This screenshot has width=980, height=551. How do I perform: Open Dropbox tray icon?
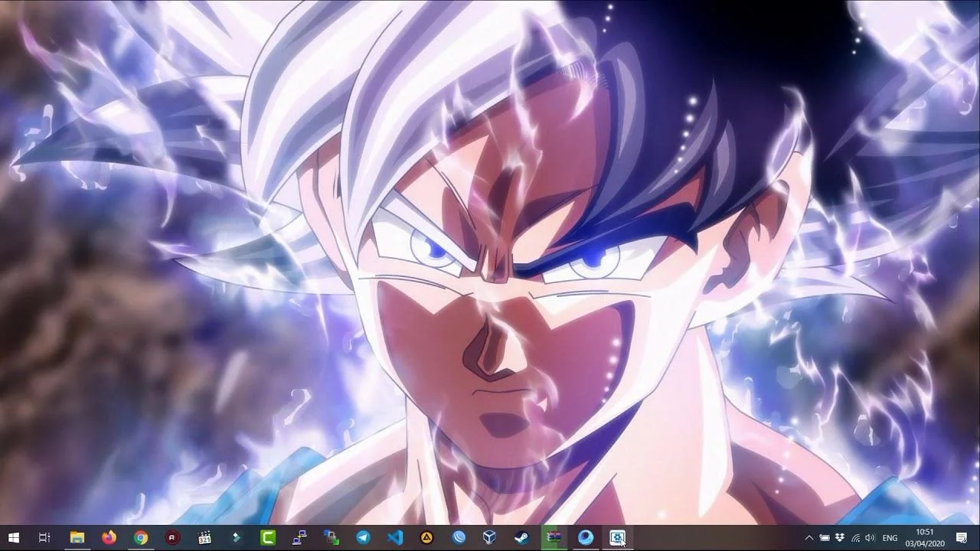pyautogui.click(x=840, y=538)
